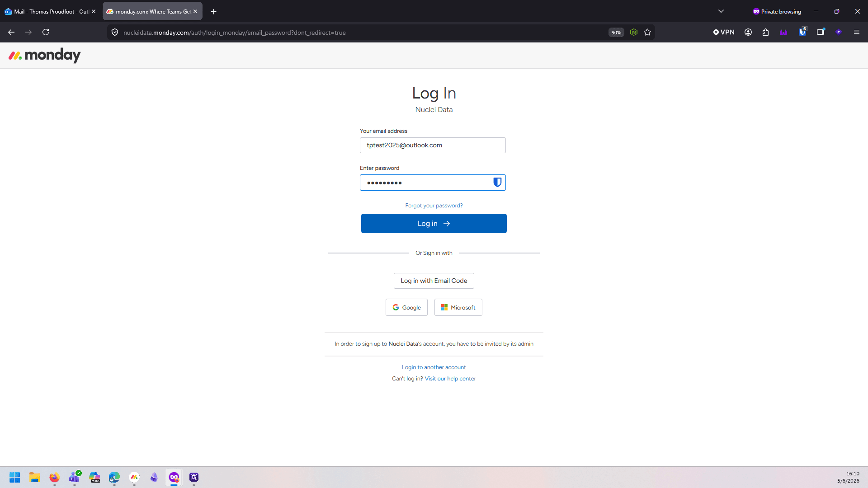Open Microsoft Teams from taskbar
This screenshot has width=868, height=488.
pos(75,477)
